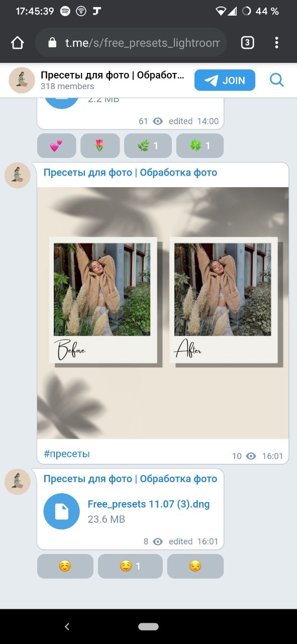297x644 pixels.
Task: Download Free_presets 11.07 (3).dng file icon
Action: (x=61, y=511)
